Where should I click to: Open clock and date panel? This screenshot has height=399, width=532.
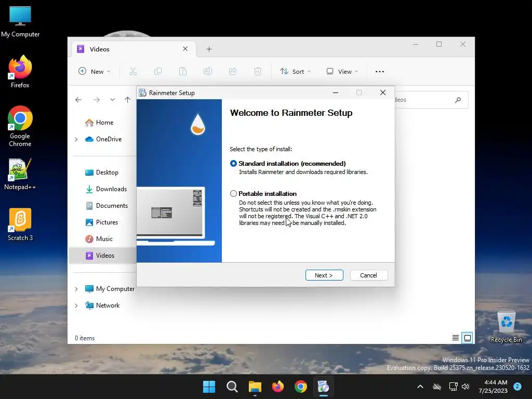[493, 387]
